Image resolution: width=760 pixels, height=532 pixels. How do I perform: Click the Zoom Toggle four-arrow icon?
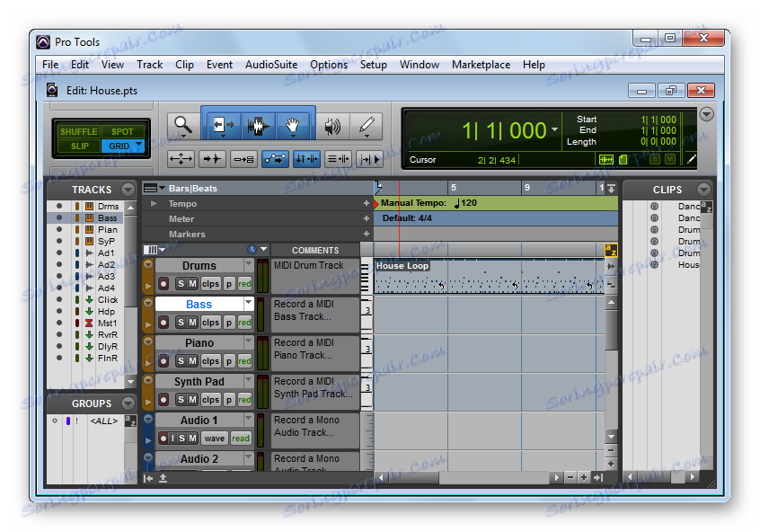(181, 158)
